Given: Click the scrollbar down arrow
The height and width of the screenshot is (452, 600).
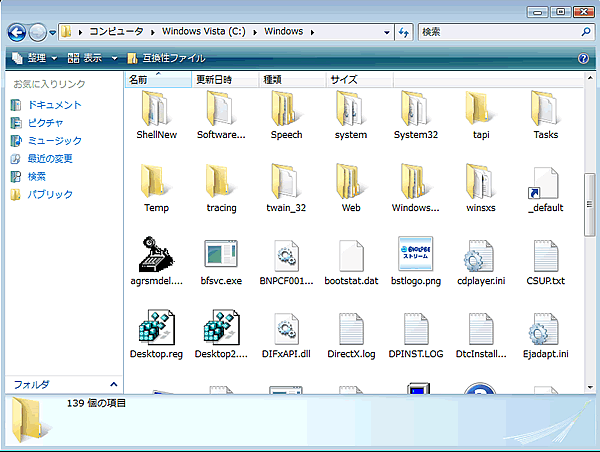Looking at the screenshot, I should pos(590,387).
